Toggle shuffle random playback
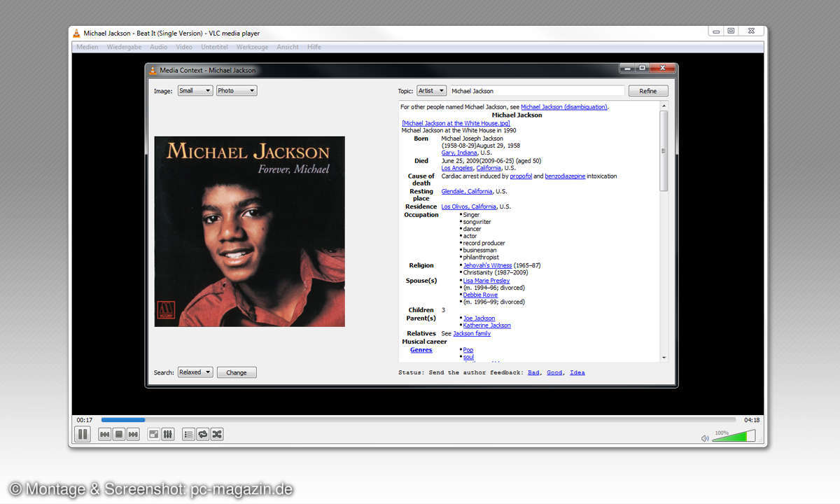840x504 pixels. [x=217, y=435]
